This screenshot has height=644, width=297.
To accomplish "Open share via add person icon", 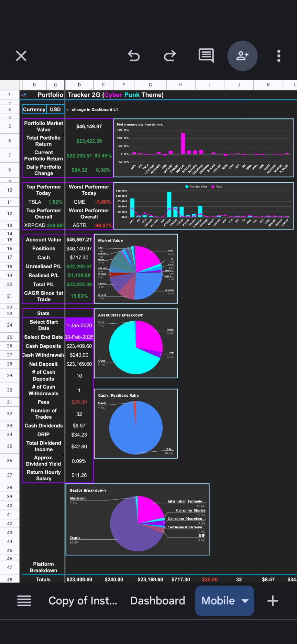I will (242, 56).
